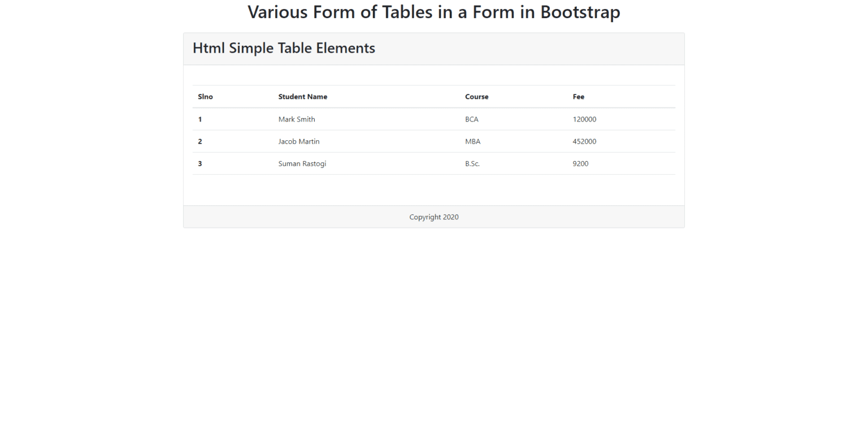868x424 pixels.
Task: Click the Html Simple Table Elements heading
Action: pyautogui.click(x=284, y=48)
